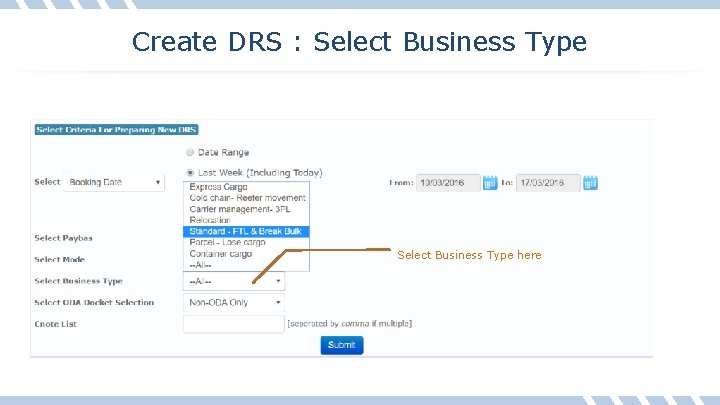Click the Select Mode label
Screen dimensions: 720x405
coord(60,259)
